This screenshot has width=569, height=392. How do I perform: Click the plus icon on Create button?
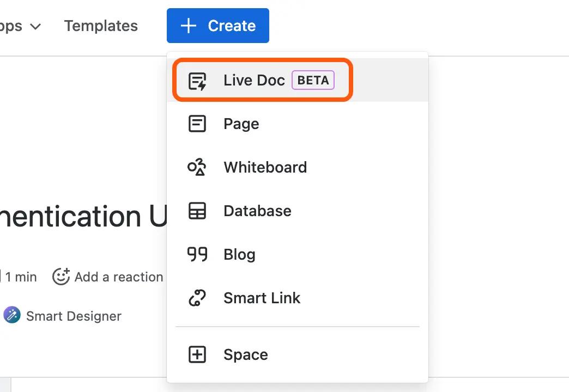[x=189, y=26]
